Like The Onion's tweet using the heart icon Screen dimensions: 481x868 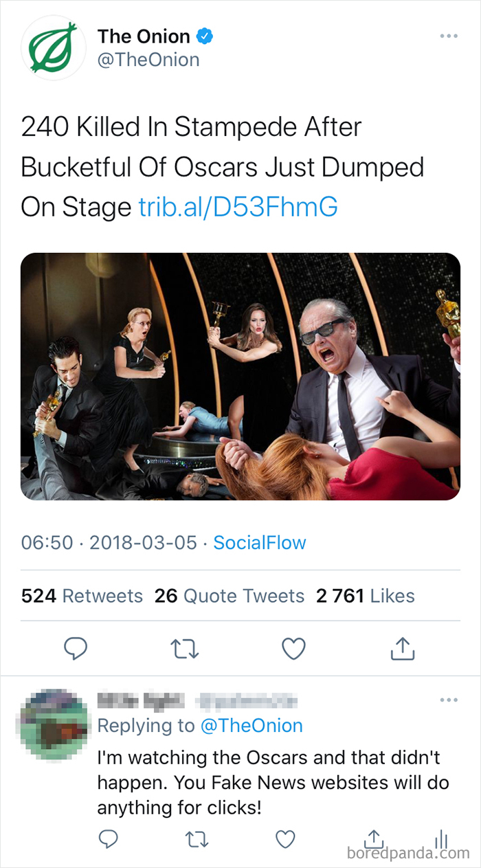tap(293, 648)
